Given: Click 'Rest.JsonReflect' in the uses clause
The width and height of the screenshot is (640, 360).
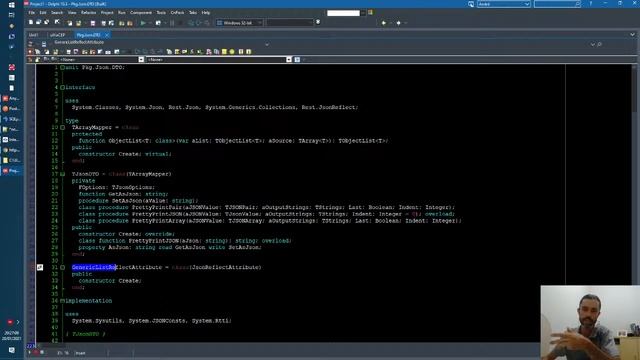Looking at the screenshot, I should point(329,107).
